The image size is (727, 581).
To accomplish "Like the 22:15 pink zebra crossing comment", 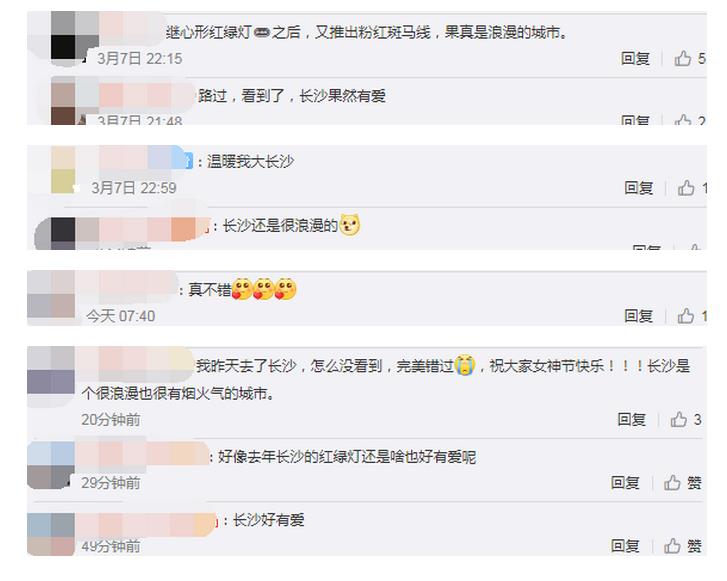I will 689,58.
